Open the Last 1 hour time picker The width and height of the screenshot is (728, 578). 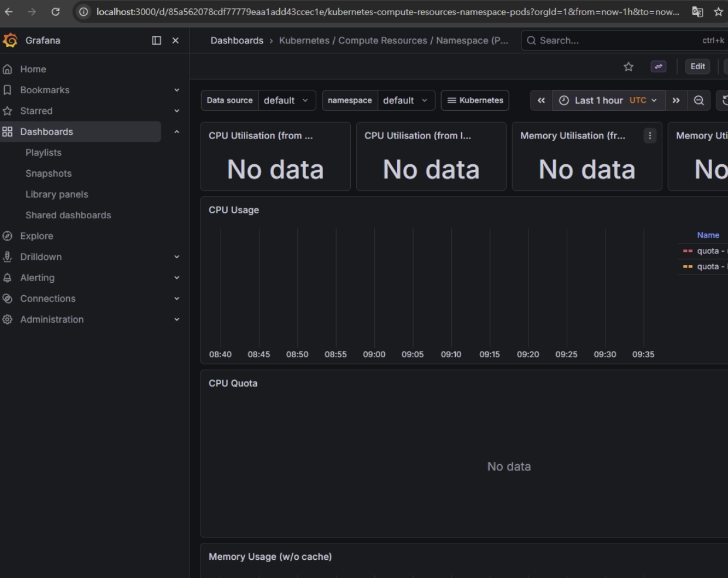point(608,100)
